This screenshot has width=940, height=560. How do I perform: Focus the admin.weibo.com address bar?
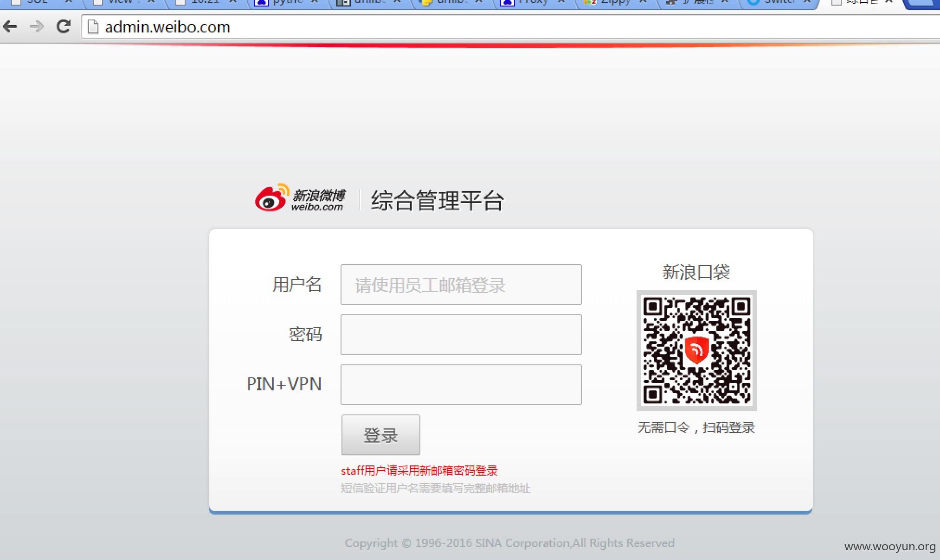click(x=510, y=27)
